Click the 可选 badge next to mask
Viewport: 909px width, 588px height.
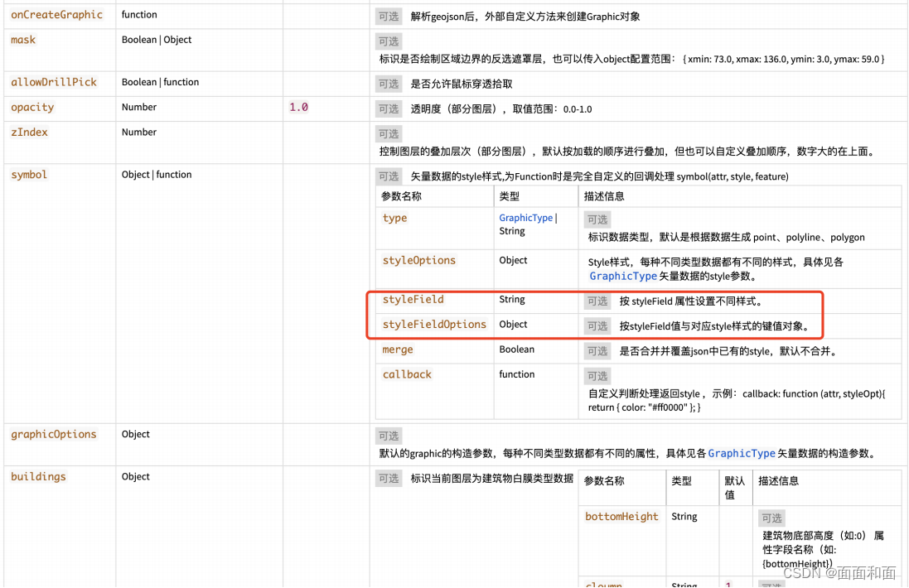[388, 41]
